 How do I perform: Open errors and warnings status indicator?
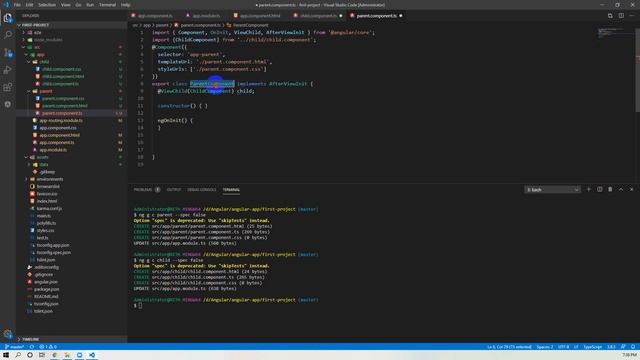(x=48, y=347)
